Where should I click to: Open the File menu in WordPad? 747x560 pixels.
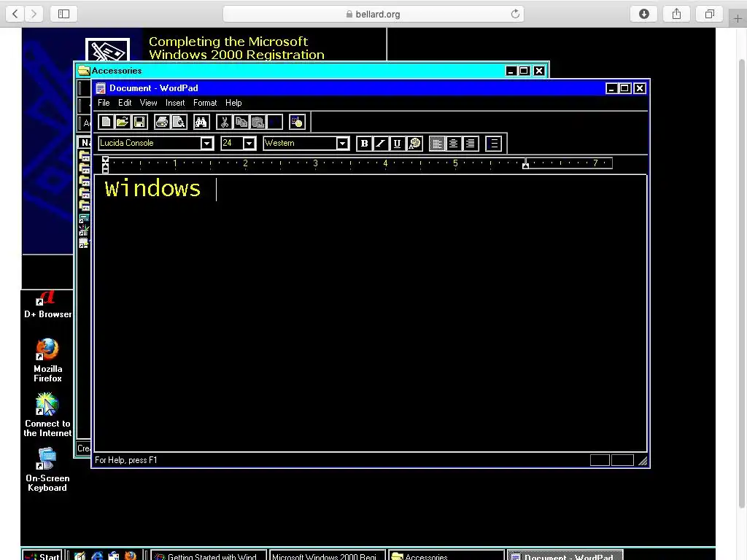tap(104, 103)
